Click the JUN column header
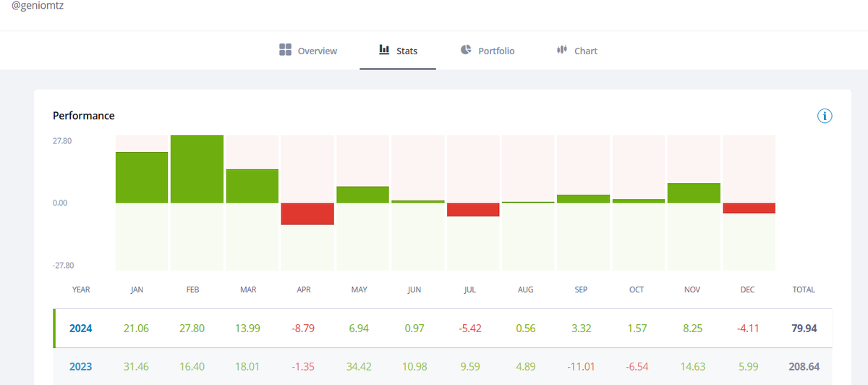868x385 pixels. 414,289
